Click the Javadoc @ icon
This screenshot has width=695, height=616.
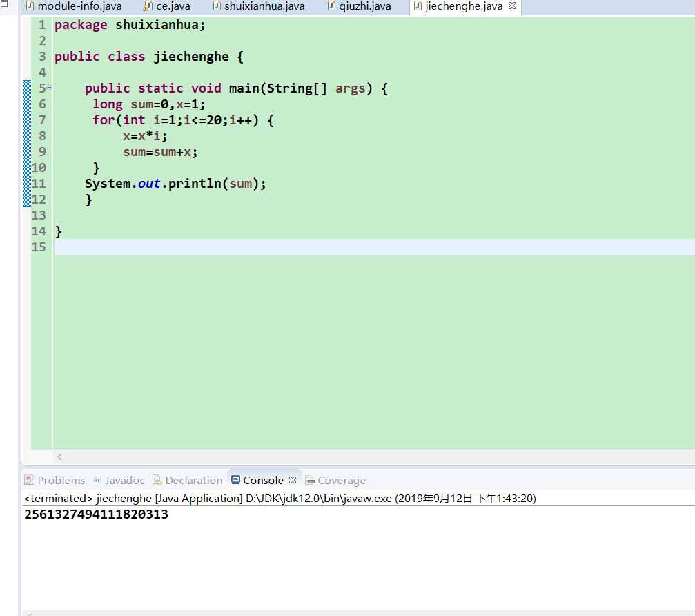[x=97, y=480]
